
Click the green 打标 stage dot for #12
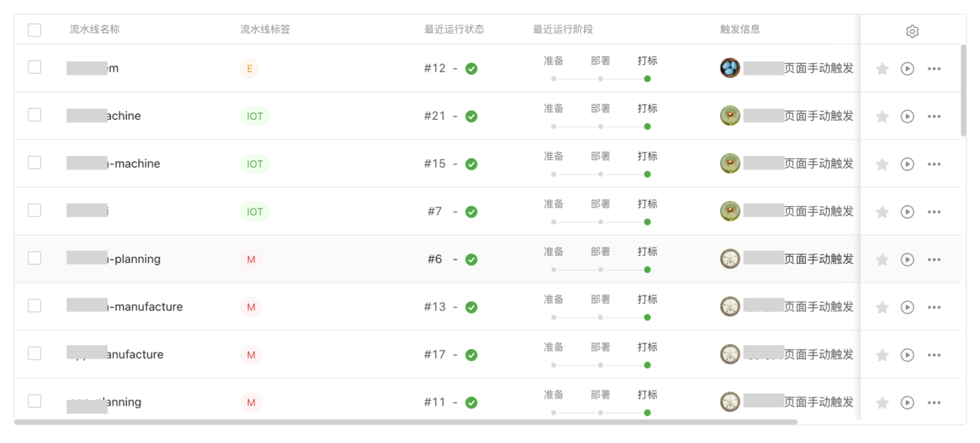(647, 79)
